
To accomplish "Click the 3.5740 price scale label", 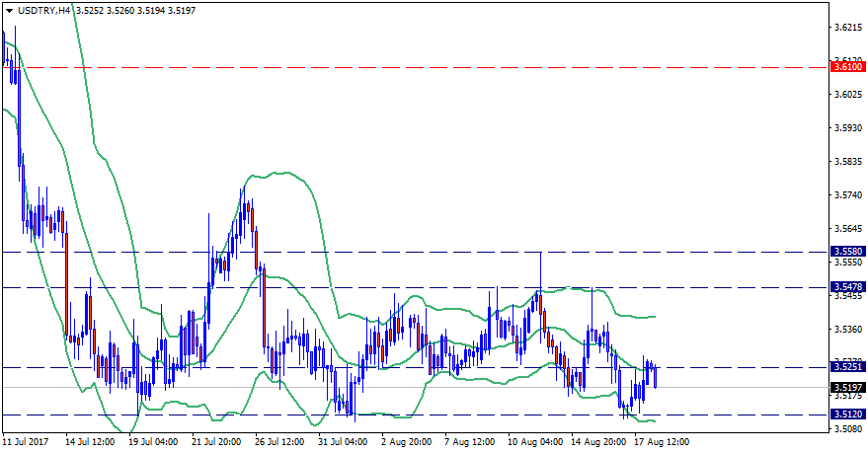I will [x=848, y=195].
